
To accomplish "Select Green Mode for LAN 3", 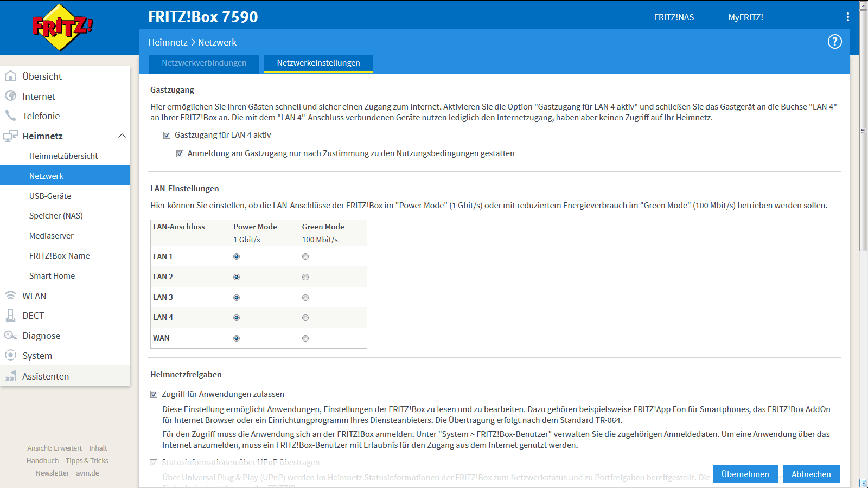I will pos(305,298).
